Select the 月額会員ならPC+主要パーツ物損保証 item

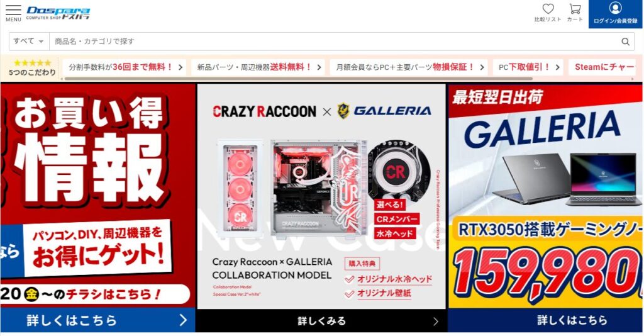coord(409,67)
